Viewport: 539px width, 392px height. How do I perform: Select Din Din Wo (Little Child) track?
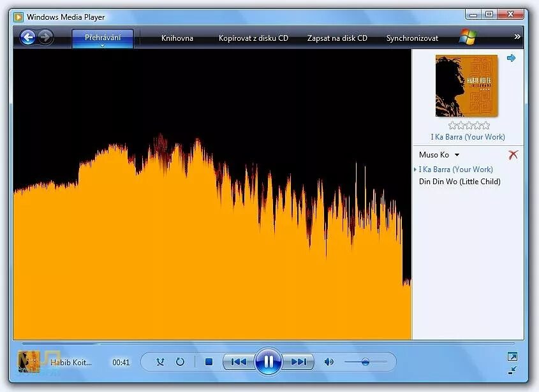coord(460,182)
